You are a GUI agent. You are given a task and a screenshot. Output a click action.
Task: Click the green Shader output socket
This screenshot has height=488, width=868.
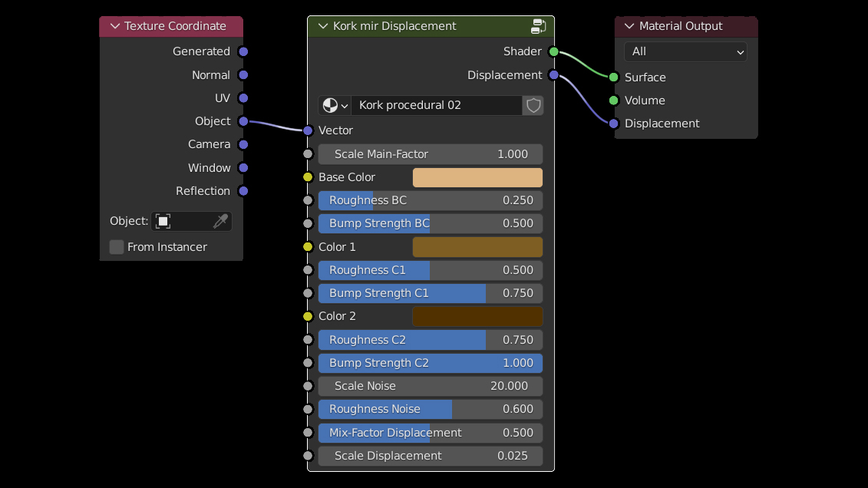554,51
